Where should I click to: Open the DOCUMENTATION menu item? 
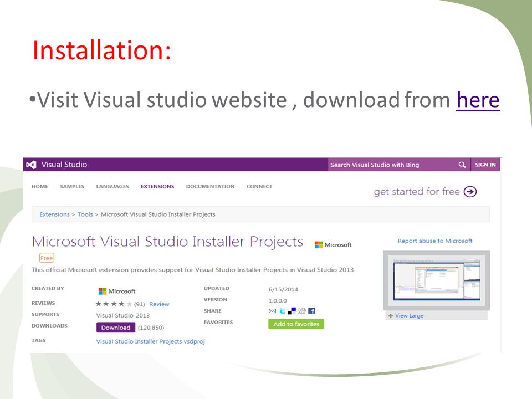click(x=210, y=187)
